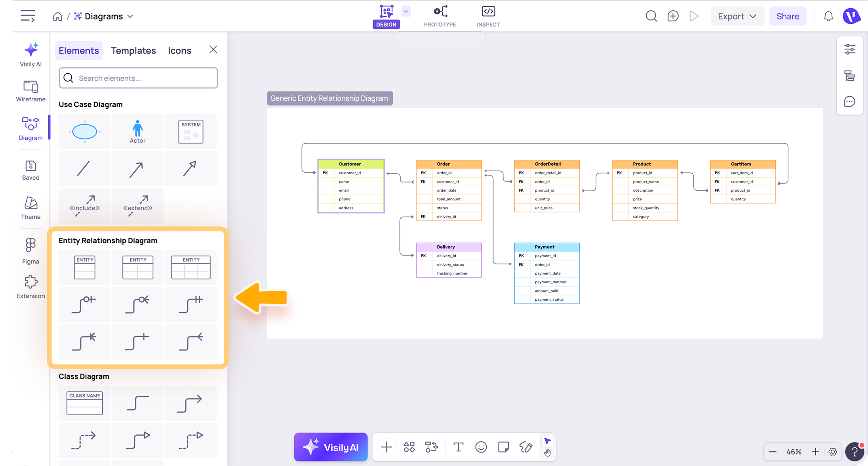
Task: Open Theme sidebar panel
Action: click(30, 208)
